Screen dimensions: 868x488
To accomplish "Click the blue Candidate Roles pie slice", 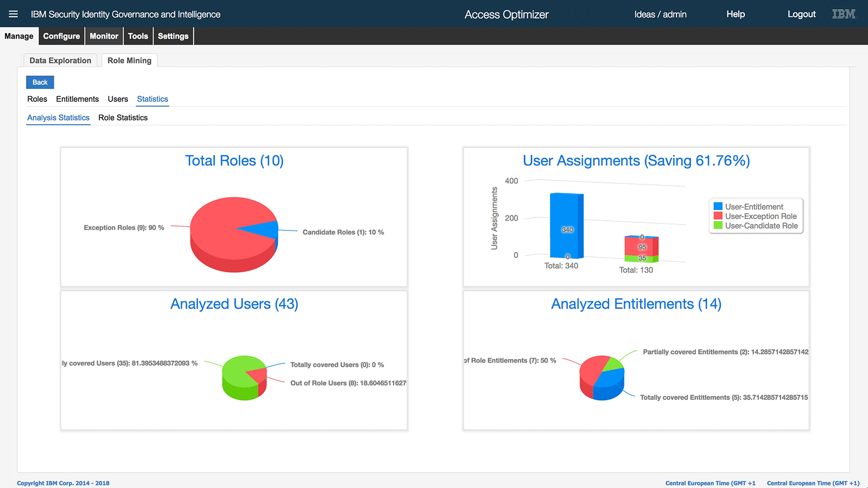I will point(263,229).
